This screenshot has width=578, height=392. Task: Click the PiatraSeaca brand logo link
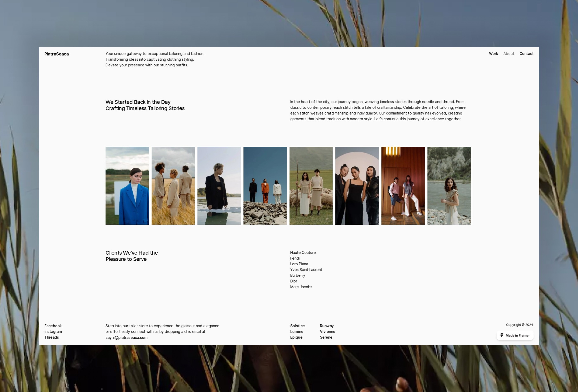click(56, 54)
